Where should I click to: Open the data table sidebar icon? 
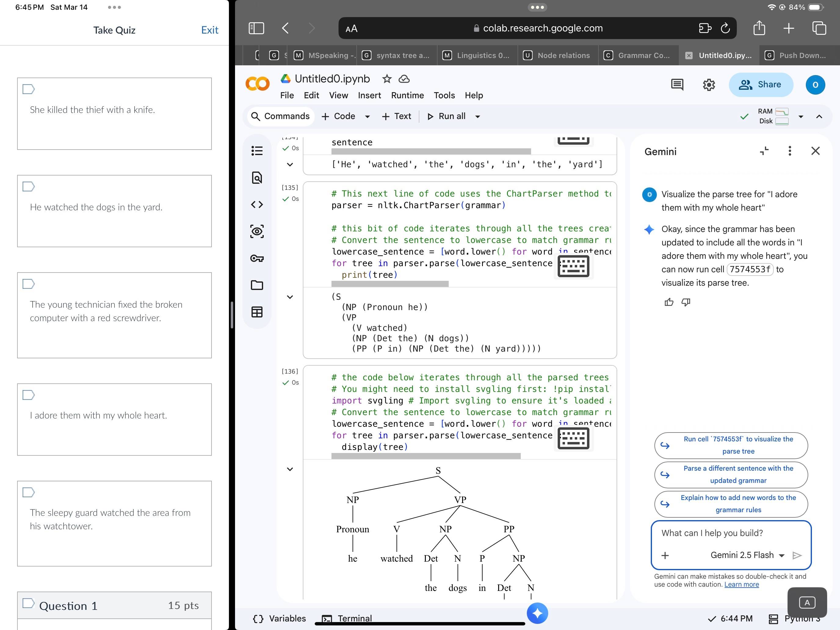click(257, 312)
